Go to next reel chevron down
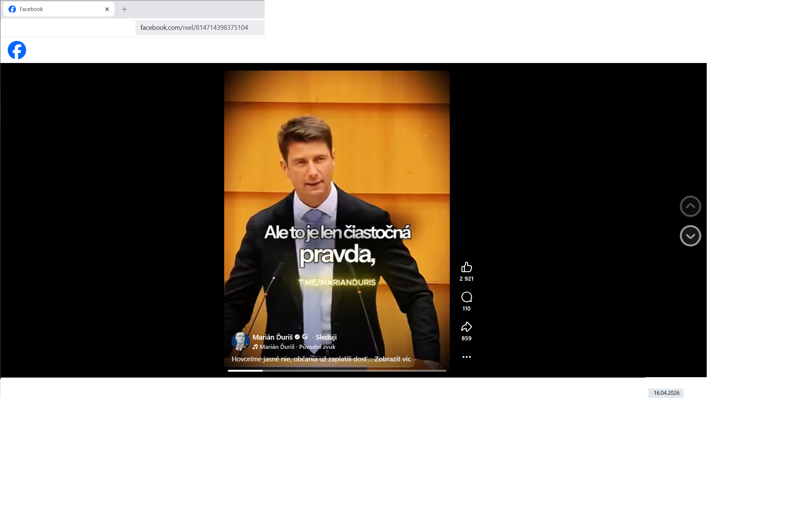Viewport: 812px width, 512px height. (x=690, y=236)
